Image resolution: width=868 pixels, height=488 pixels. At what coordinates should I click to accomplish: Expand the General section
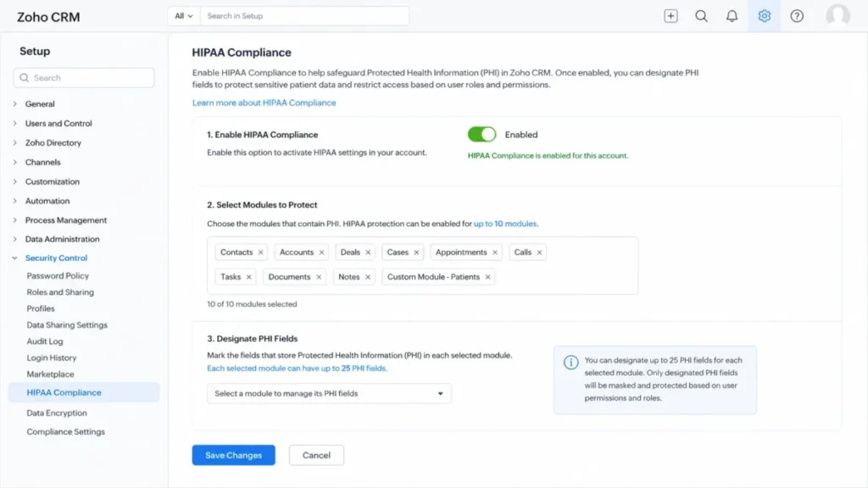[15, 104]
